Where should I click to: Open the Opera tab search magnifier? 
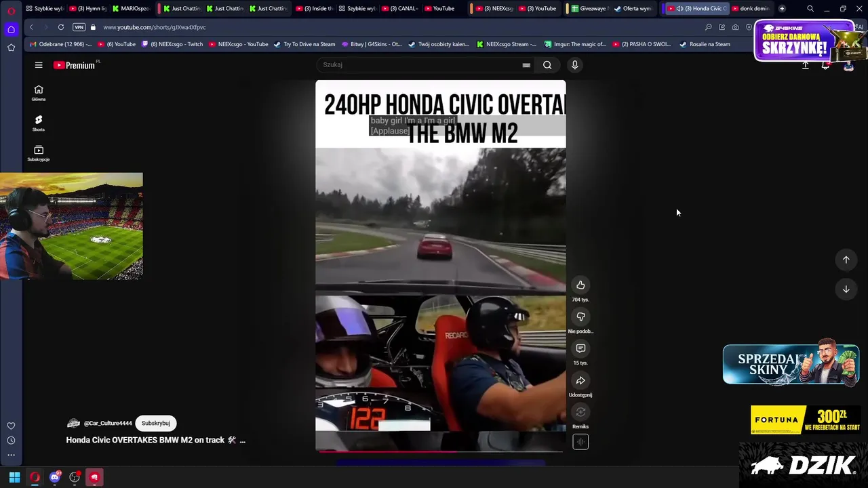810,9
